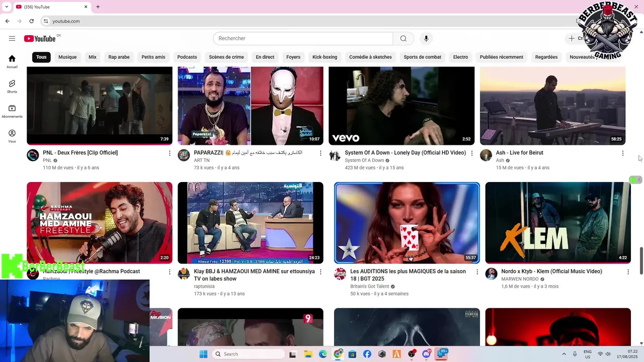Viewport: 644px width, 362px height.
Task: Open the Windows Start menu
Action: pos(203,354)
